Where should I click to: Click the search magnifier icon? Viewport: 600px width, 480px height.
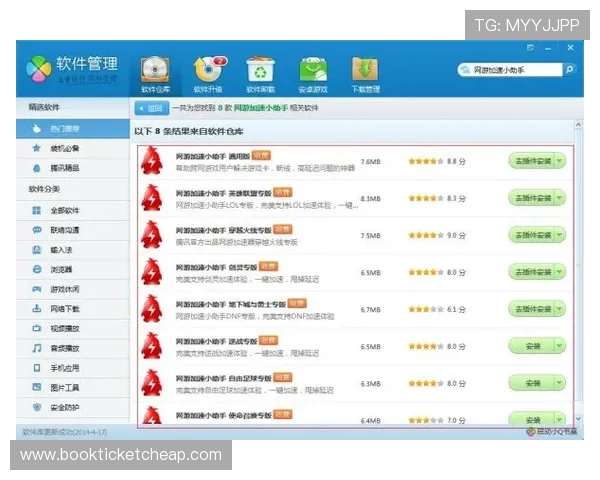tap(569, 71)
